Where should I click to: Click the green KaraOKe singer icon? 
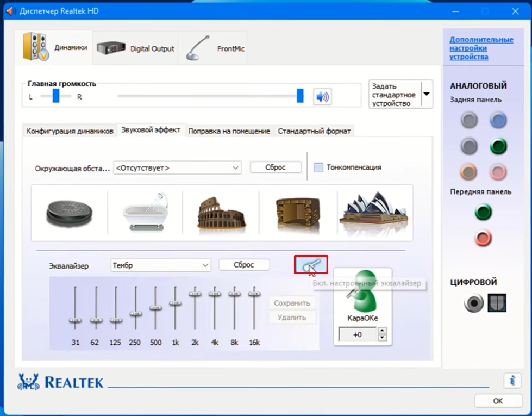point(362,291)
